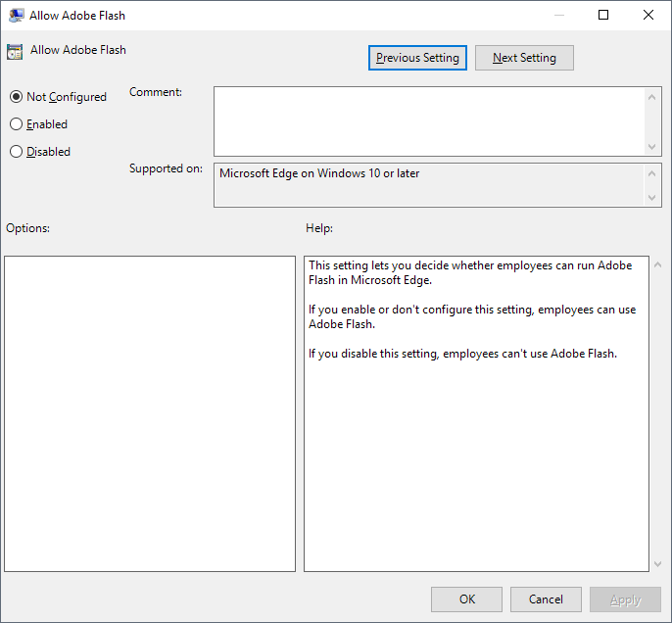Click the Help pane scroll down arrow
This screenshot has height=623, width=672.
pyautogui.click(x=658, y=564)
